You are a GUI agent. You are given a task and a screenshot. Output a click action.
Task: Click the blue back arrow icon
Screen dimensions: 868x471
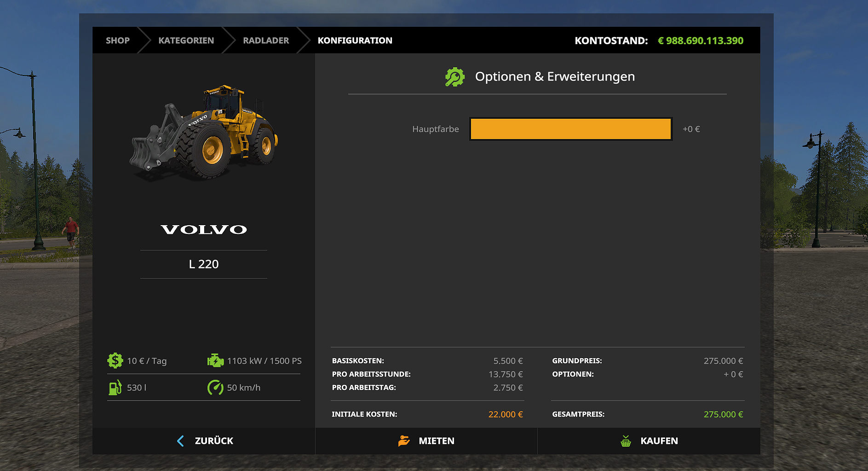pyautogui.click(x=180, y=441)
